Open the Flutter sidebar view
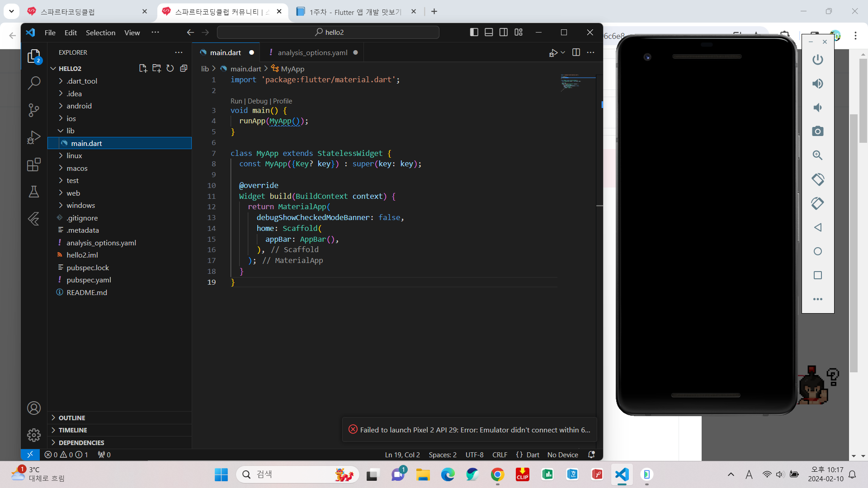The height and width of the screenshot is (488, 868). click(x=34, y=219)
